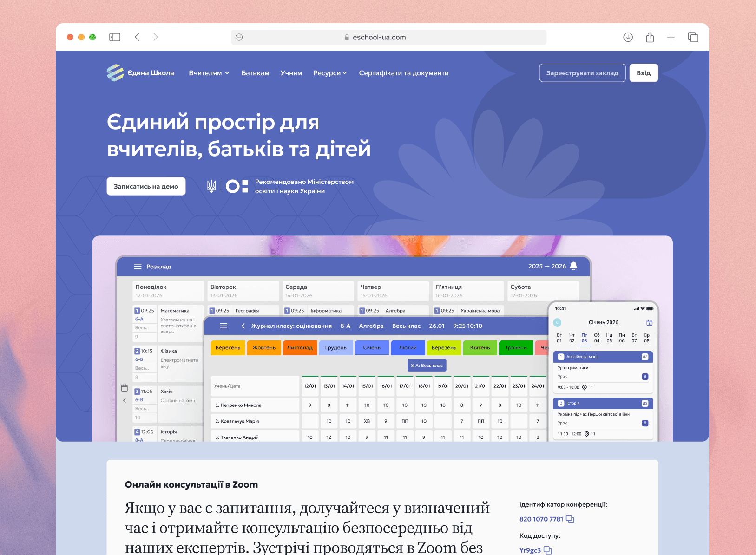756x555 pixels.
Task: Click the Англійська мова lesson card header
Action: (x=603, y=357)
